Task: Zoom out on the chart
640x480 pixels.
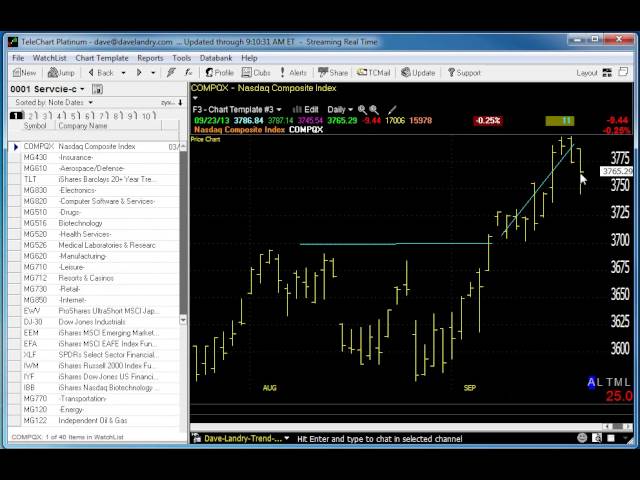Action: [374, 109]
